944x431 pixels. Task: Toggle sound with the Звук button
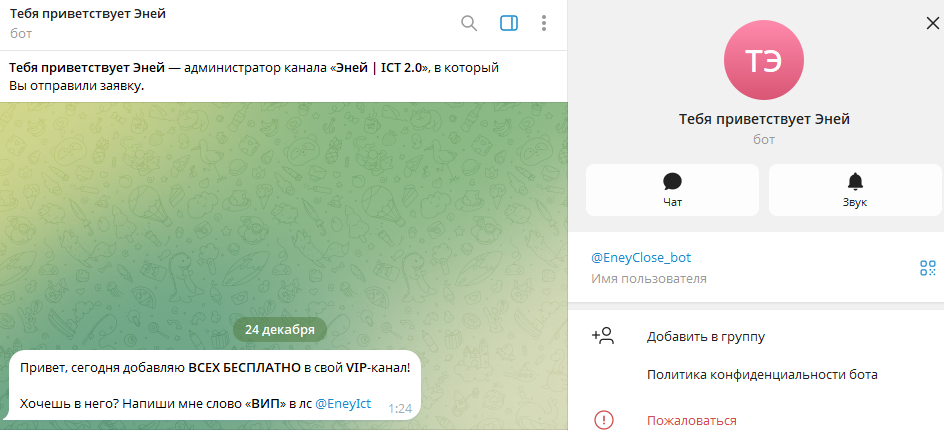coord(855,190)
